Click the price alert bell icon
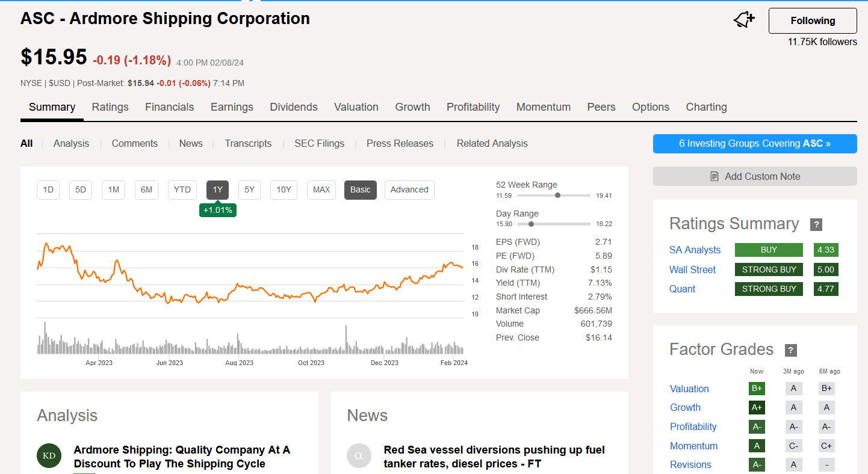 (744, 20)
